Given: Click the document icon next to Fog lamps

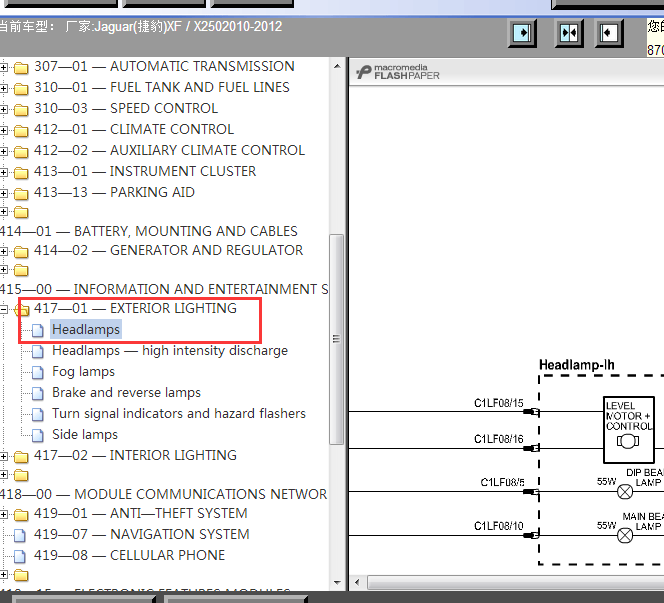Looking at the screenshot, I should [38, 372].
